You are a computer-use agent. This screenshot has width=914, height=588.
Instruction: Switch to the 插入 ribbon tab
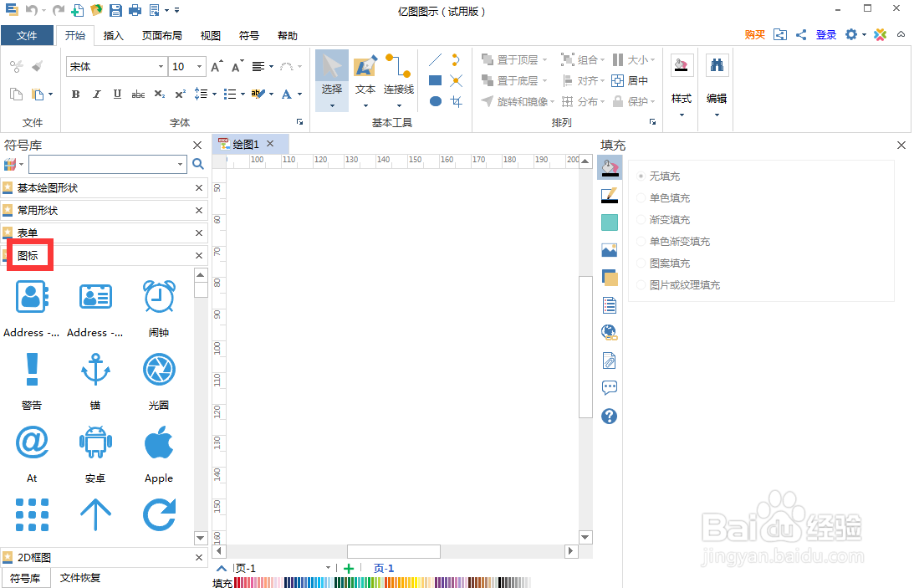(113, 36)
